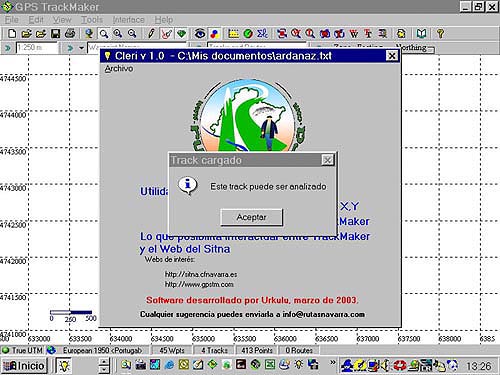
Task: Open the Help menu
Action: [x=164, y=20]
